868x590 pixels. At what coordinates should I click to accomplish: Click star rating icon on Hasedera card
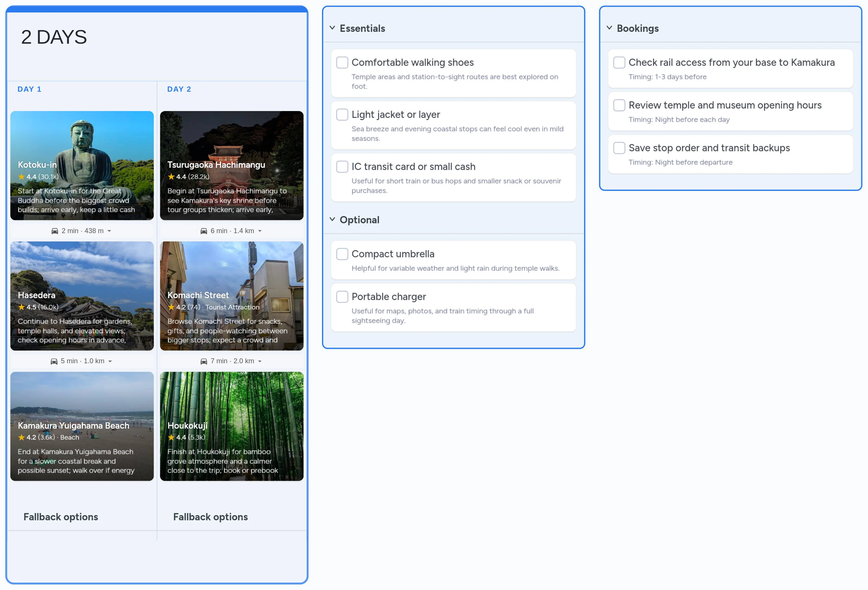[22, 307]
